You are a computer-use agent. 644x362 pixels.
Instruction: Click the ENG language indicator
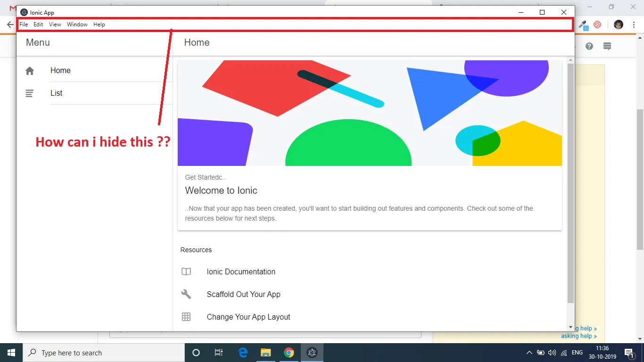[x=577, y=353]
